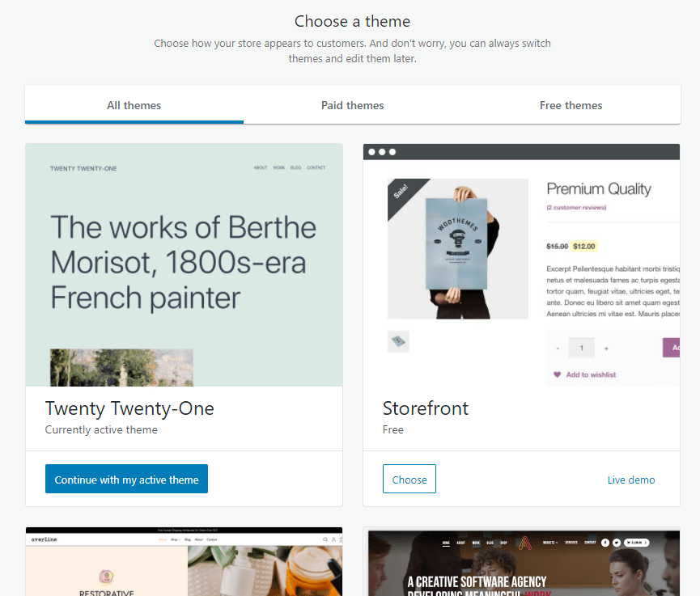Switch to the Paid themes tab
This screenshot has height=596, width=700.
pyautogui.click(x=352, y=104)
